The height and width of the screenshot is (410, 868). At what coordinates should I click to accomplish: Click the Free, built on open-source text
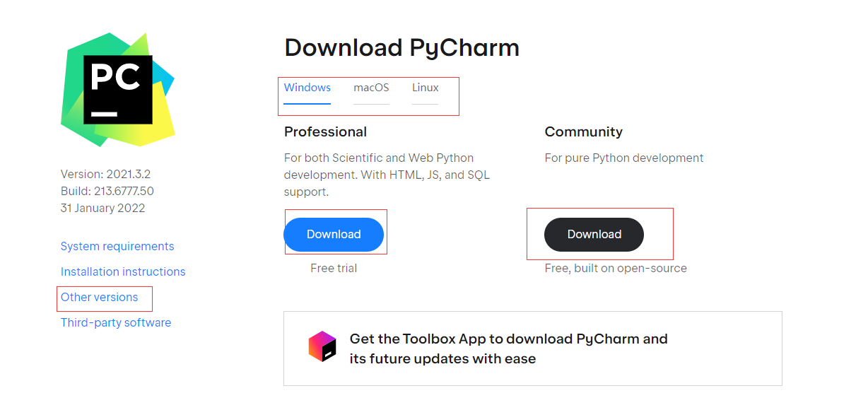[616, 269]
